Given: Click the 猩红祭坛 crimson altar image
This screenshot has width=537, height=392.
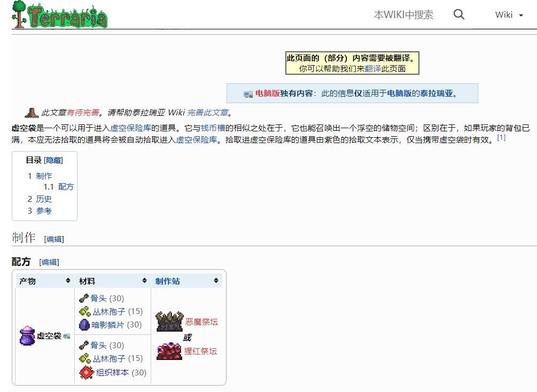Looking at the screenshot, I should click(169, 351).
